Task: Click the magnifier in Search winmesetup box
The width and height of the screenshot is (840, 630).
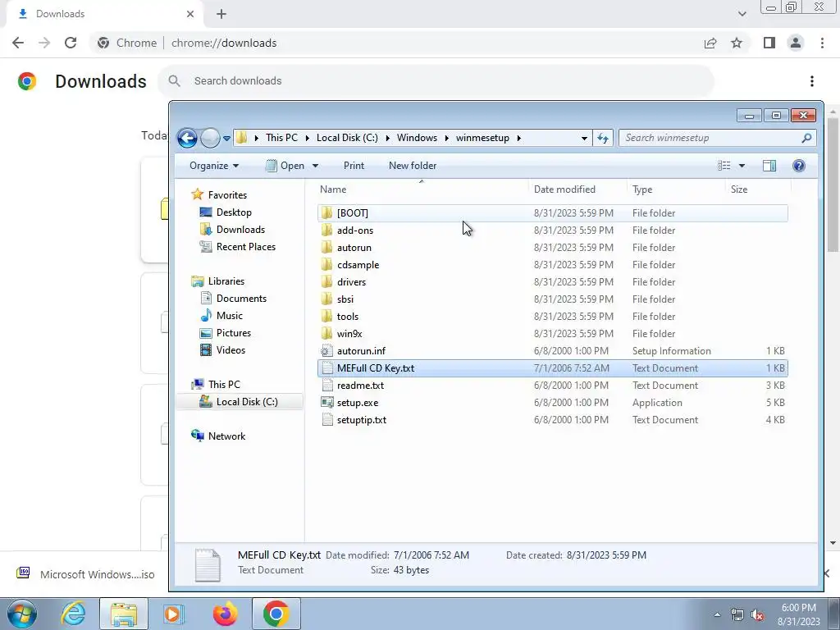Action: tap(806, 138)
